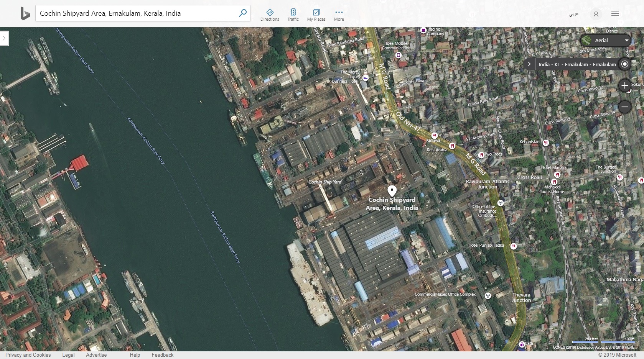Expand the location breadcrumb chevron

click(529, 64)
